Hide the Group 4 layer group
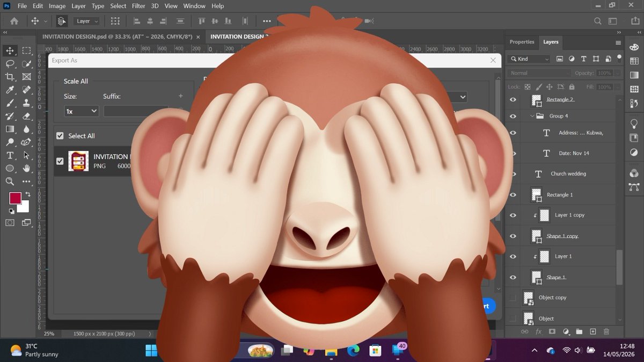Image resolution: width=644 pixels, height=362 pixels. (x=513, y=116)
